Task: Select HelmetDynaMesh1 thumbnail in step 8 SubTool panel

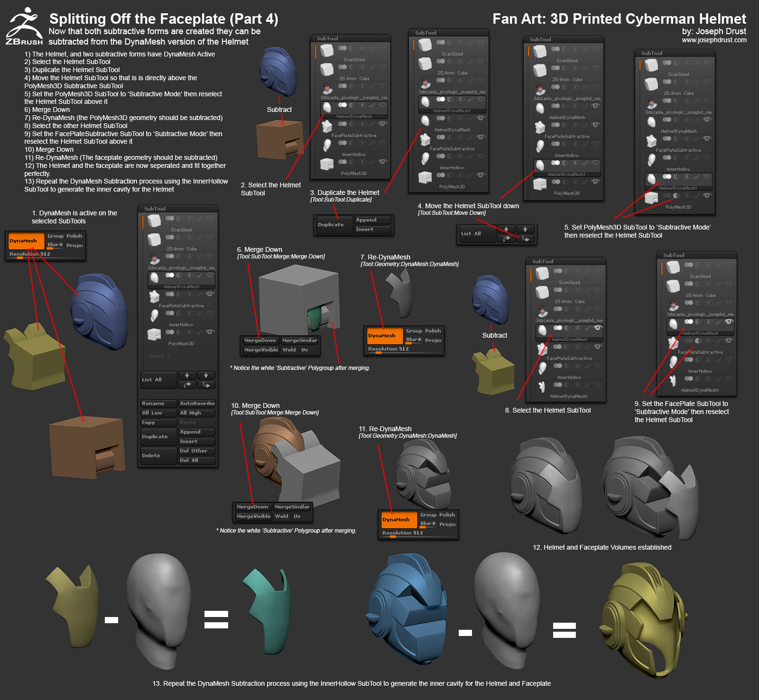Action: point(542,387)
